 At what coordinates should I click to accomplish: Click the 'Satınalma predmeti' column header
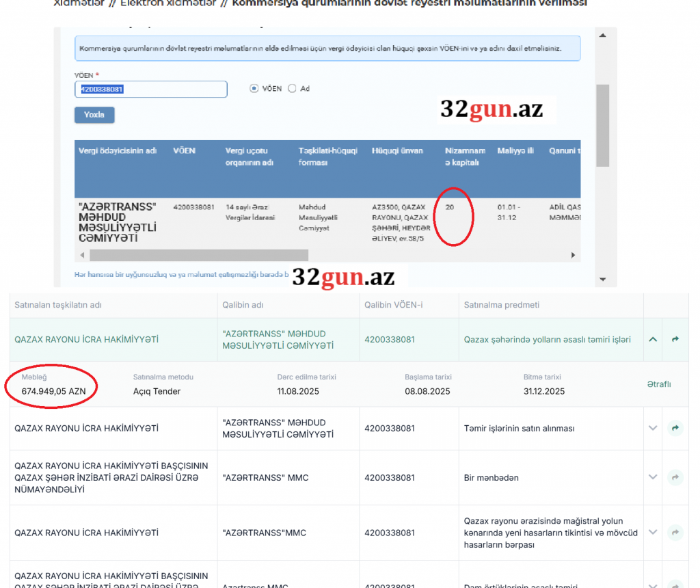point(501,305)
